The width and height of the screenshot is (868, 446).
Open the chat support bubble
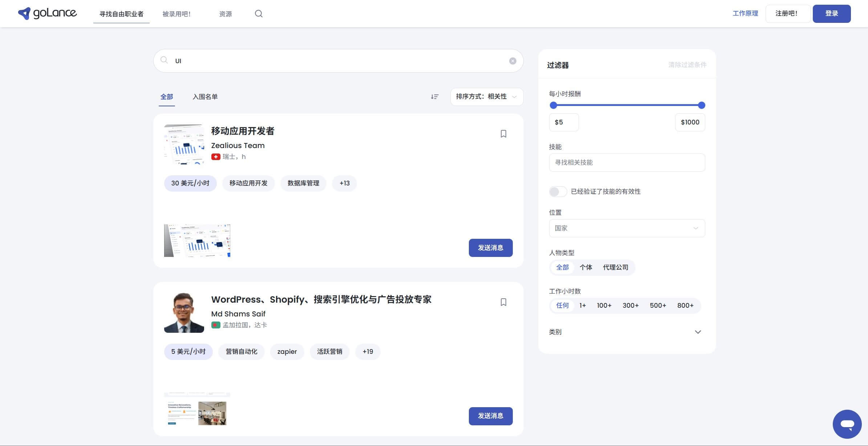[847, 424]
